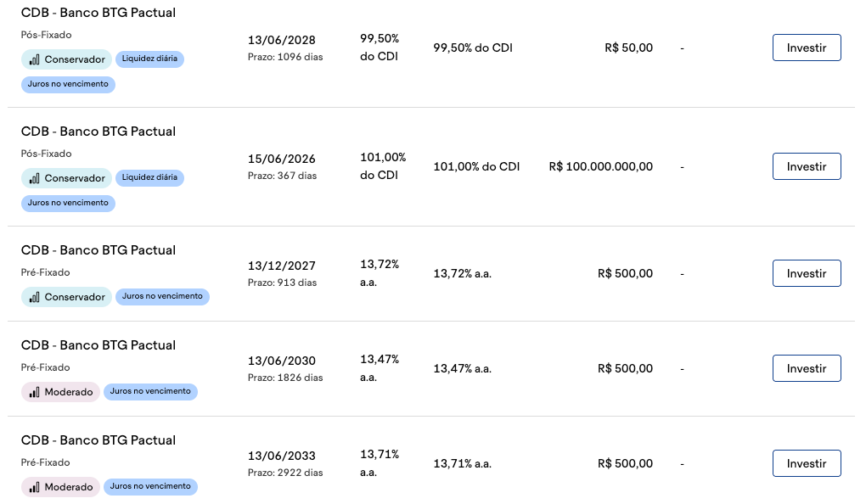Click Moderado label in 13/06/2030 row
Image resolution: width=866 pixels, height=504 pixels.
click(69, 392)
